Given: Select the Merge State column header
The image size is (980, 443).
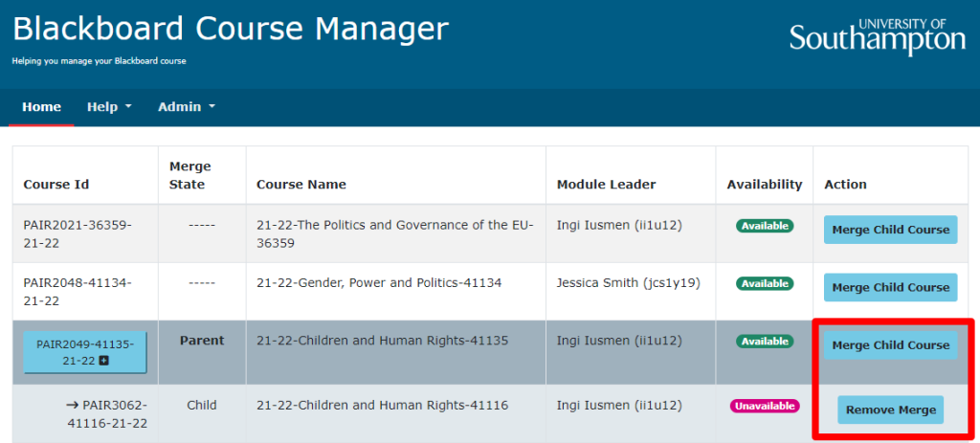Looking at the screenshot, I should coord(190,176).
